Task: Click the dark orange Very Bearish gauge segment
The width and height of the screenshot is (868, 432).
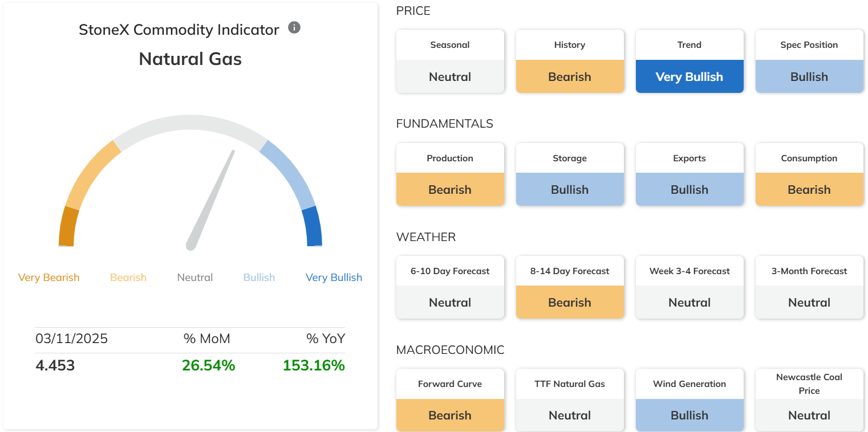Action: tap(68, 227)
